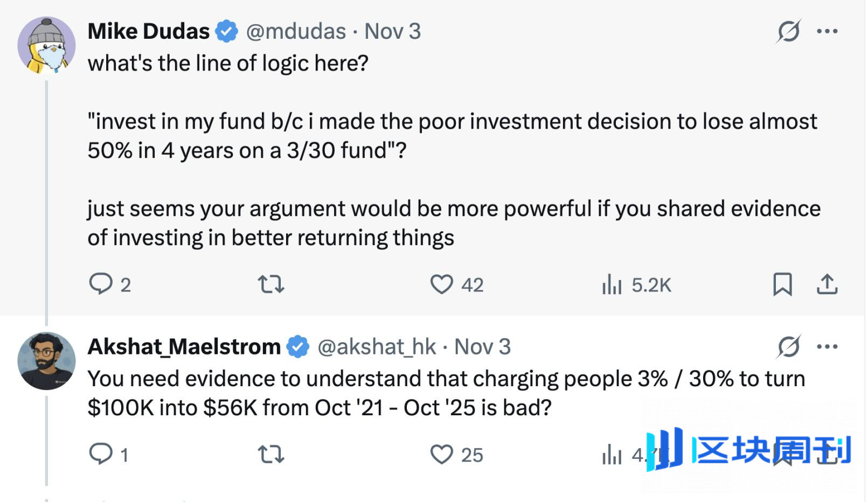Retweet Akshat_Maelstrom's post

[x=270, y=454]
